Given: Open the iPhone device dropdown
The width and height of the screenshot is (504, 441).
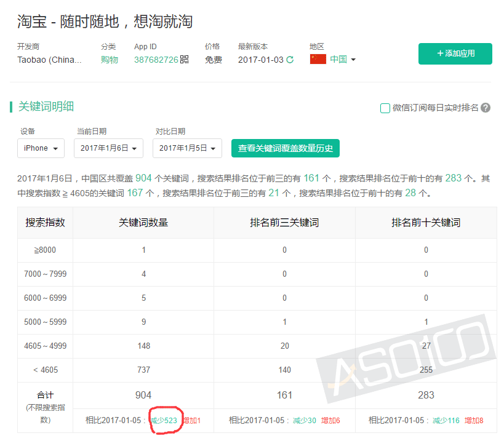Looking at the screenshot, I should [41, 148].
